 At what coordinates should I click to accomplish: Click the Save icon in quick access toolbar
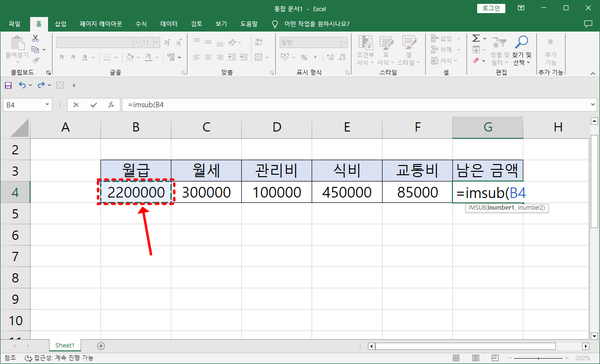tap(8, 85)
